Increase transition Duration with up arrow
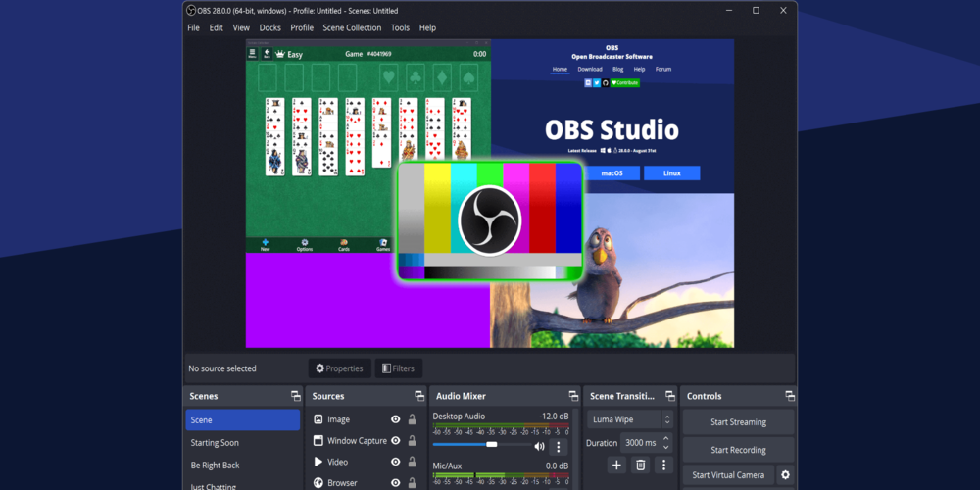 [x=666, y=439]
